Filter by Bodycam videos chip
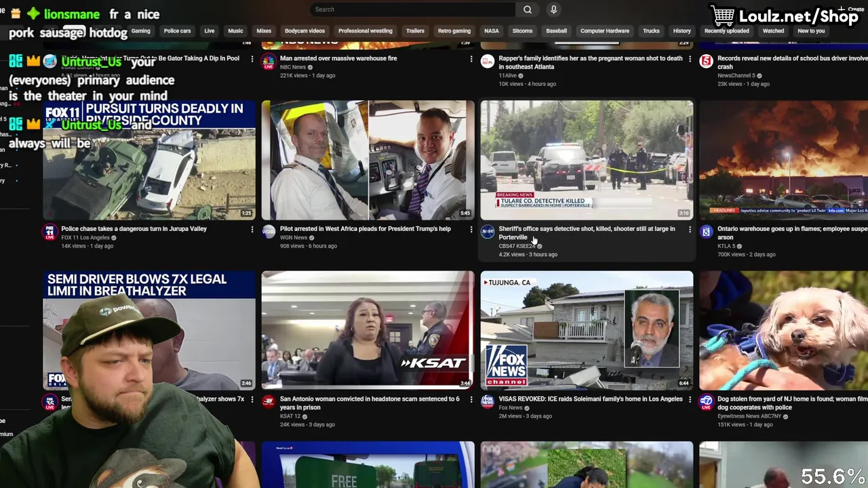This screenshot has height=488, width=868. [x=304, y=30]
